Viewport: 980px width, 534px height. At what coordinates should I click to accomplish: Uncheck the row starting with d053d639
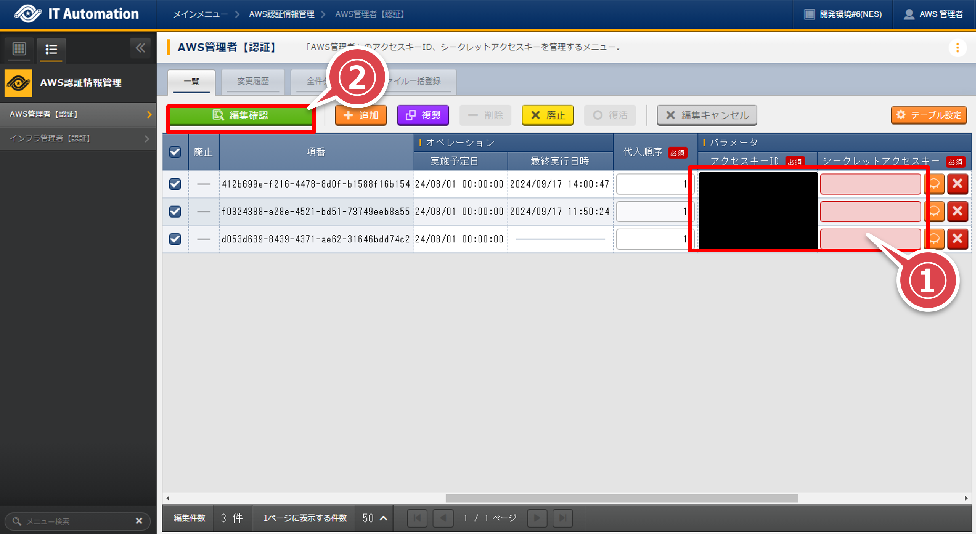click(x=175, y=239)
